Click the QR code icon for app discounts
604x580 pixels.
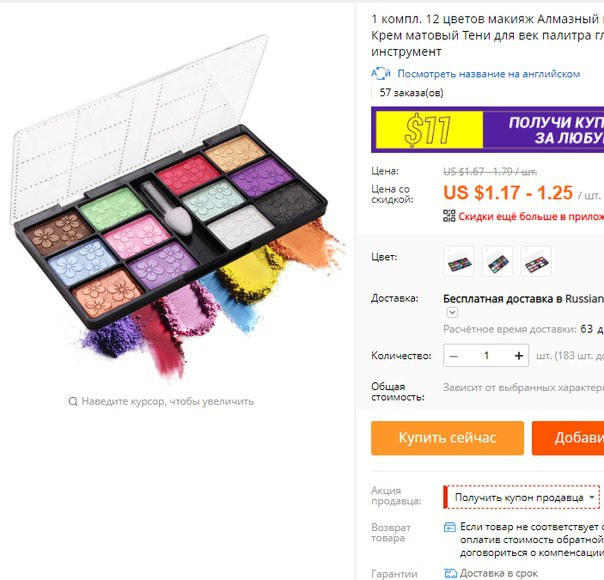449,216
